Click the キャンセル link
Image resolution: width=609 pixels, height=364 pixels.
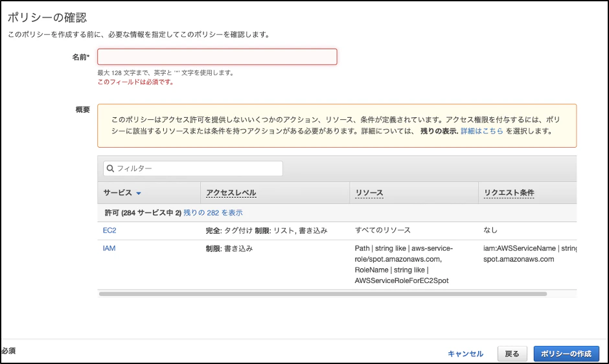click(465, 354)
